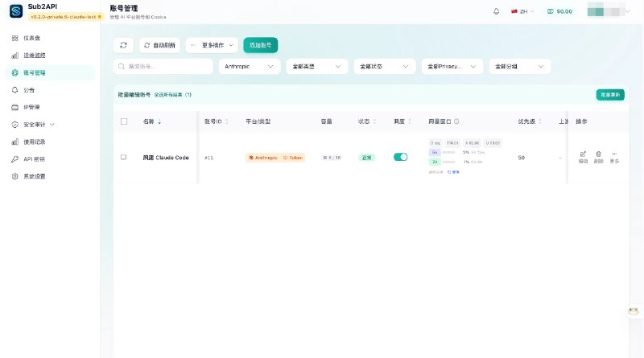Open the user avatar account menu

point(609,11)
